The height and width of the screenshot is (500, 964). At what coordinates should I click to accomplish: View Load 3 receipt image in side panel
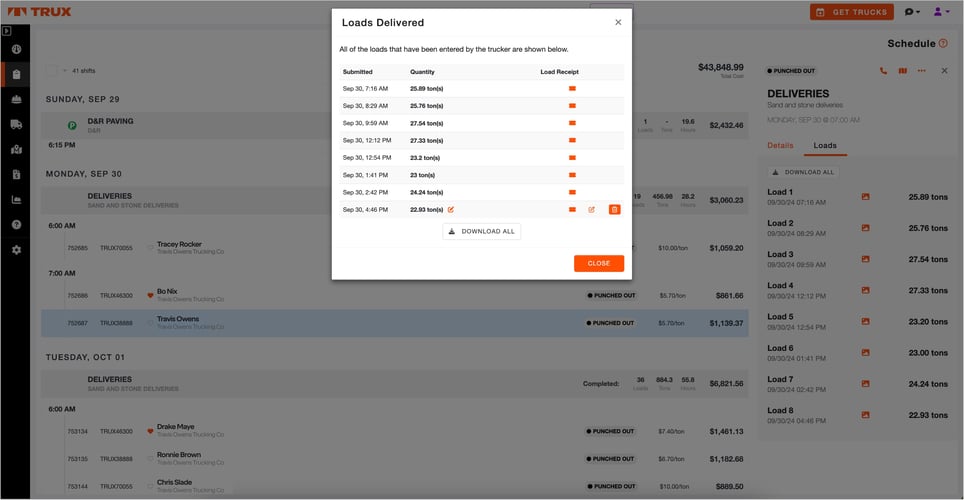tap(865, 259)
